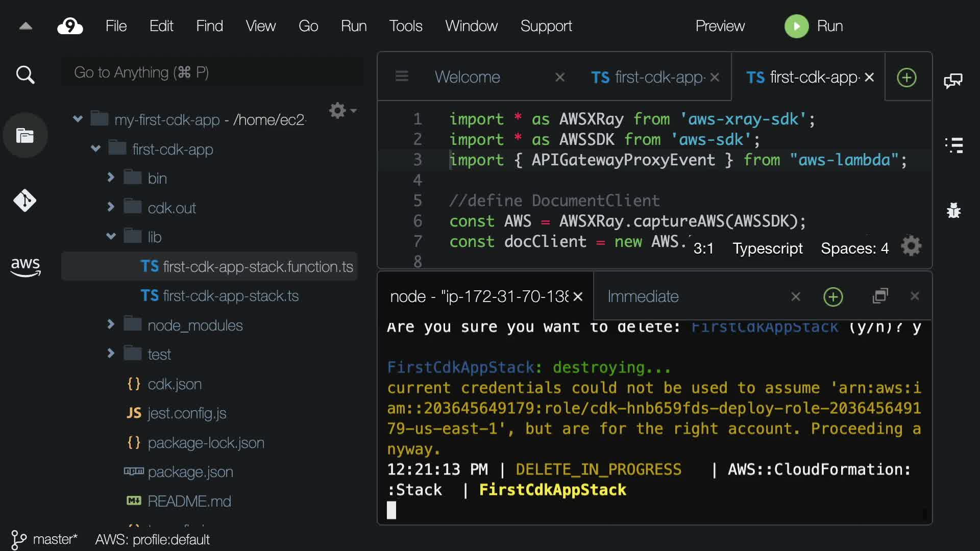The width and height of the screenshot is (980, 551).
Task: Collapse the lib folder
Action: pos(111,236)
